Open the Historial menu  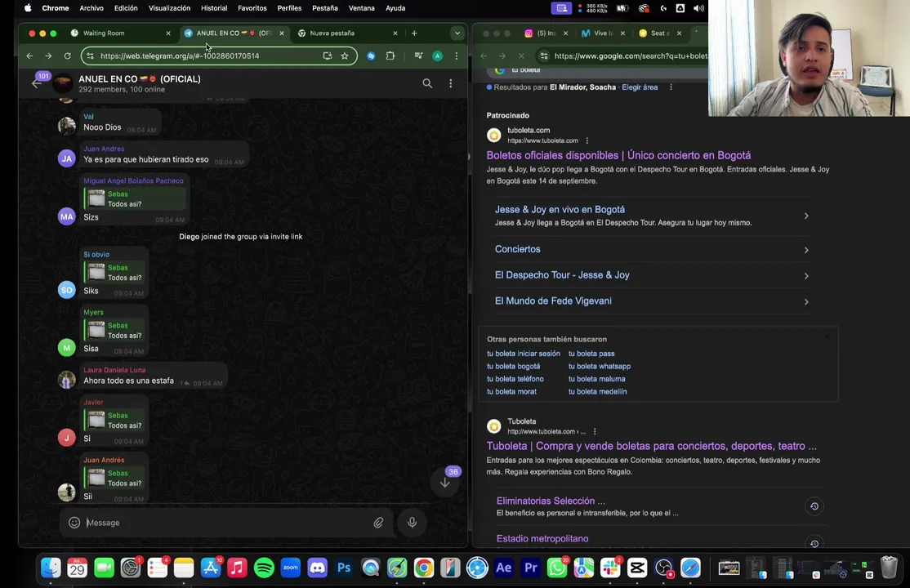[x=214, y=8]
